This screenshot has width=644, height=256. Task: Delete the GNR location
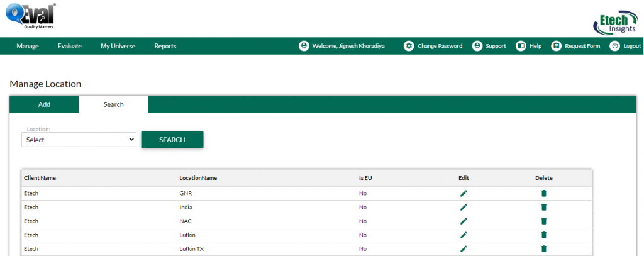click(544, 194)
